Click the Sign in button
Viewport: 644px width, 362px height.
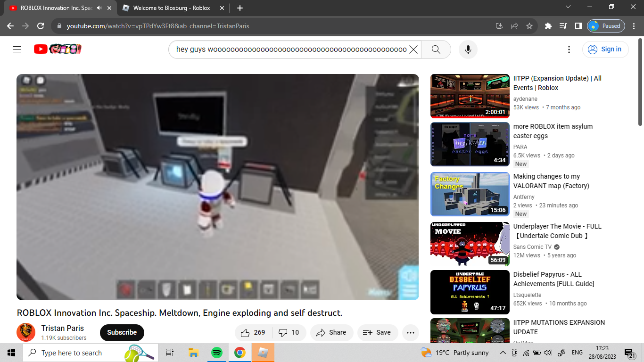click(605, 49)
